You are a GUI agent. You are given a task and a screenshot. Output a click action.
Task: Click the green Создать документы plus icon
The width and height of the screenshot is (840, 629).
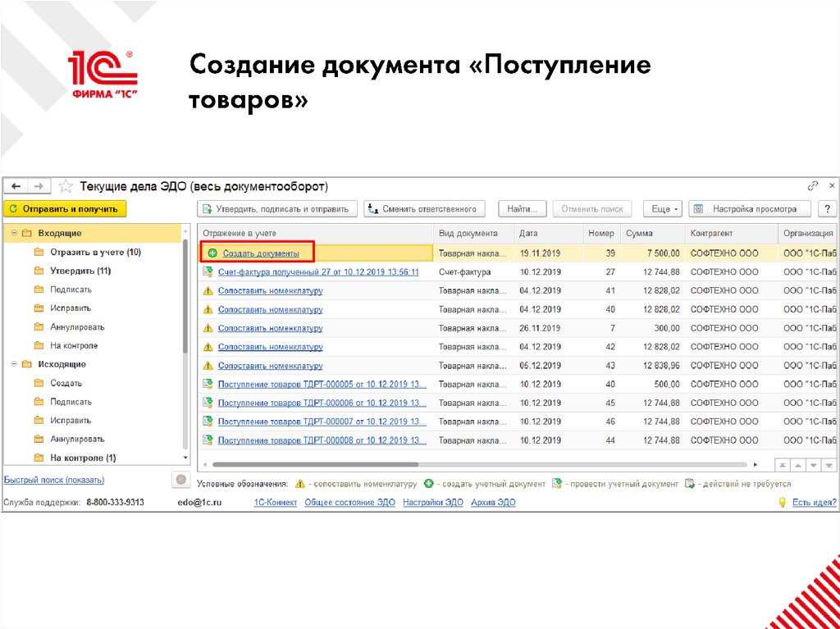tap(213, 253)
